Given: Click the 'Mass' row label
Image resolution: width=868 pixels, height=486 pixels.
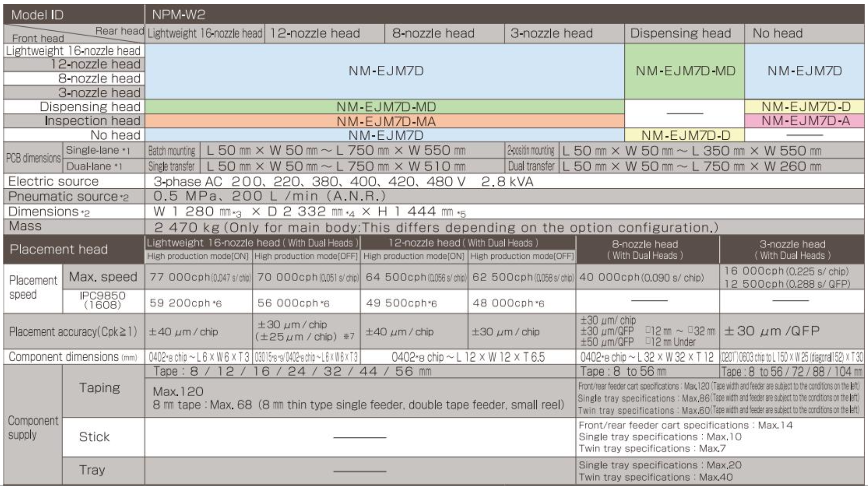Looking at the screenshot, I should coord(74,226).
